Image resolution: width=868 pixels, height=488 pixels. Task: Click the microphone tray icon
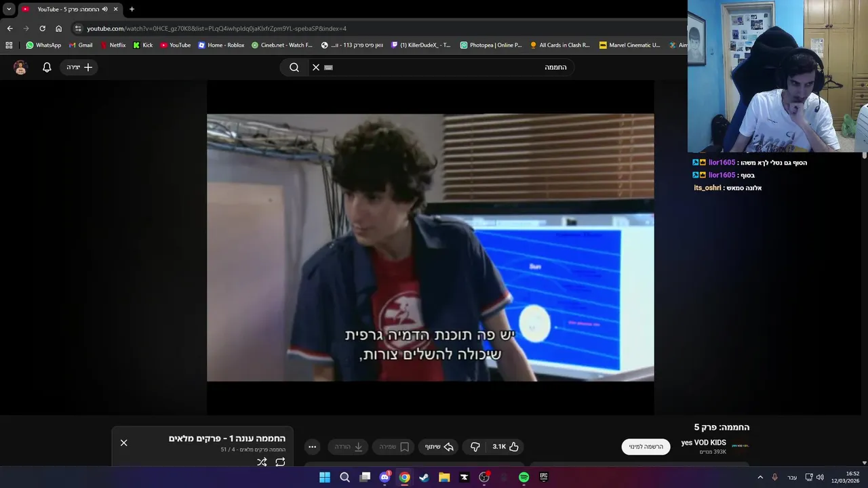coord(775,477)
